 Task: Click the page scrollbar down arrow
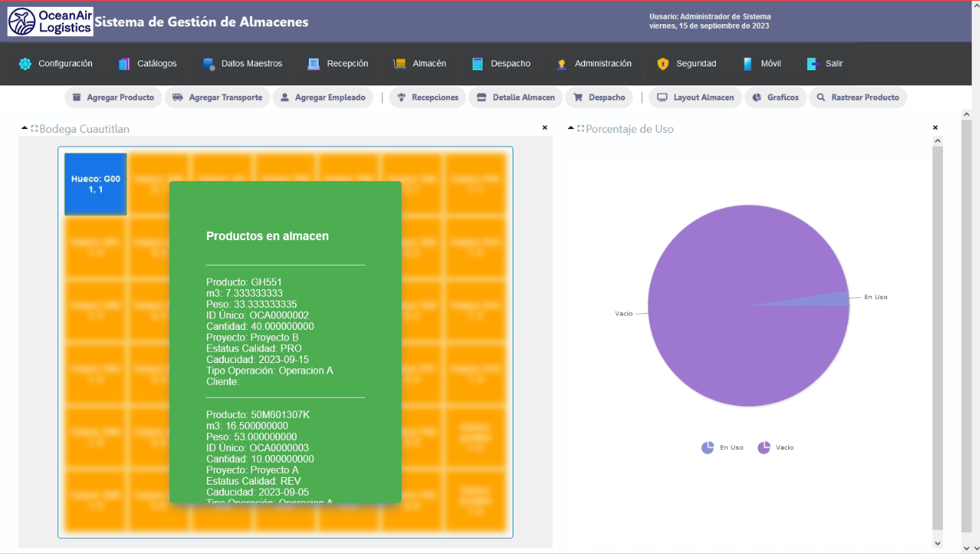966,547
